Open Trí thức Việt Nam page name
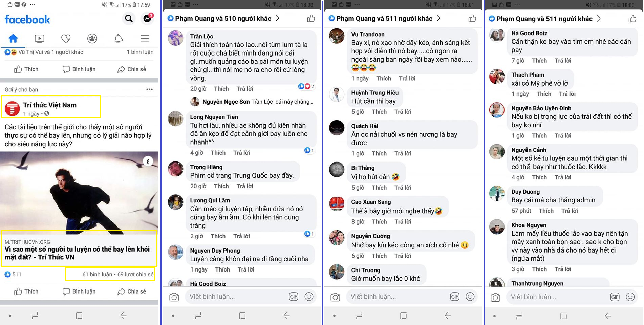Viewport: 644px width, 325px height. (50, 105)
